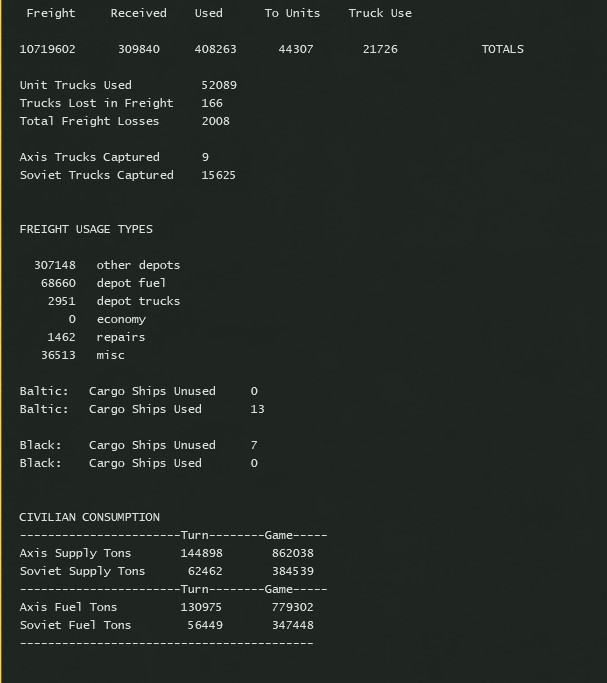Click the To Units column header
This screenshot has height=683, width=607.
(x=292, y=14)
